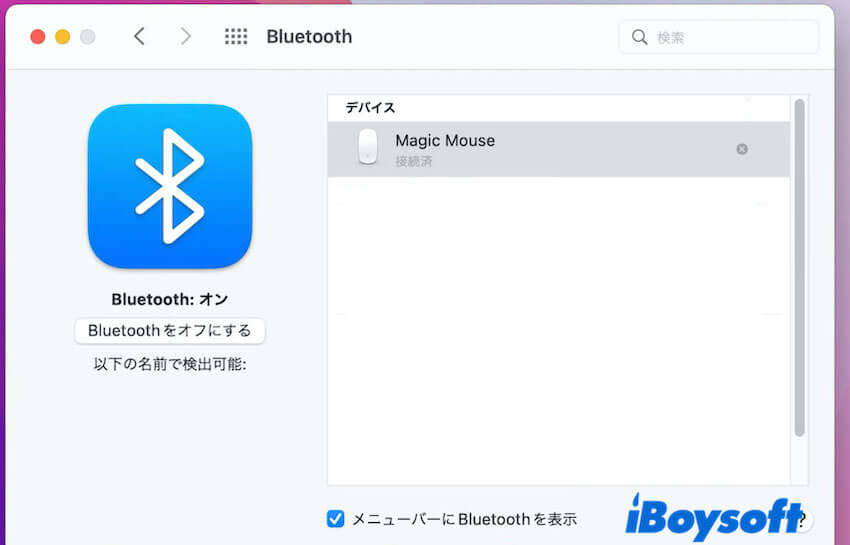Show all preferences grid icon

(236, 36)
